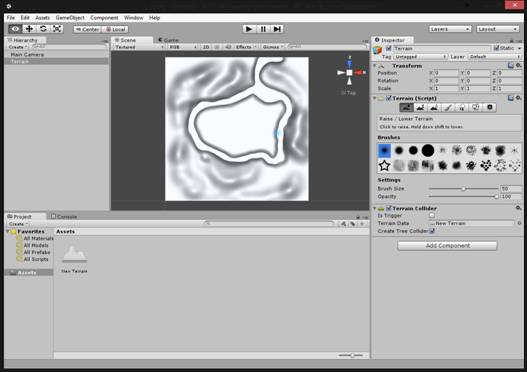
Task: Open the Tag Untagged dropdown
Action: click(421, 57)
